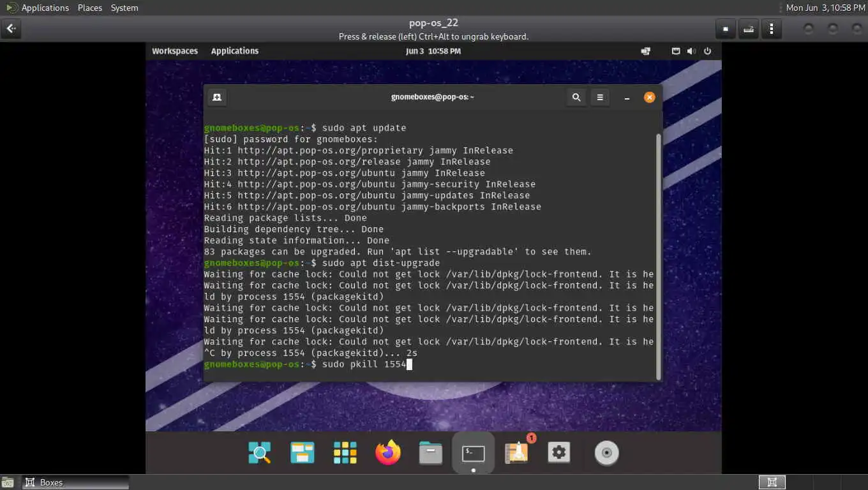Screen dimensions: 868x490
Task: Open Files manager from the dock
Action: (431, 453)
